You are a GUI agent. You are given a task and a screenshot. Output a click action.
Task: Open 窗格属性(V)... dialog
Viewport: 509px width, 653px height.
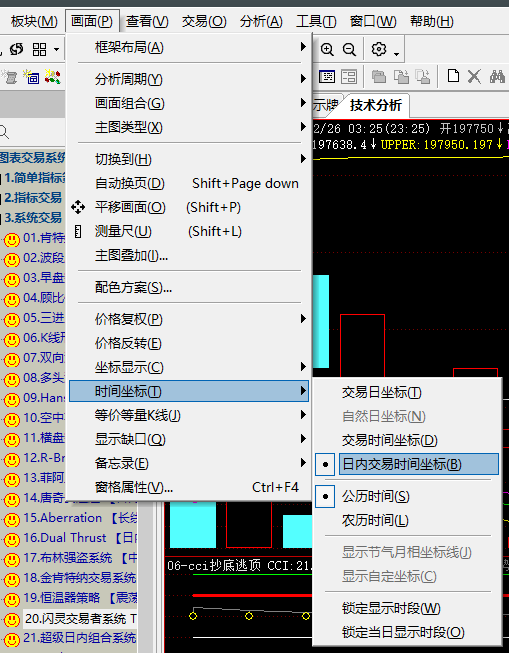click(x=189, y=487)
